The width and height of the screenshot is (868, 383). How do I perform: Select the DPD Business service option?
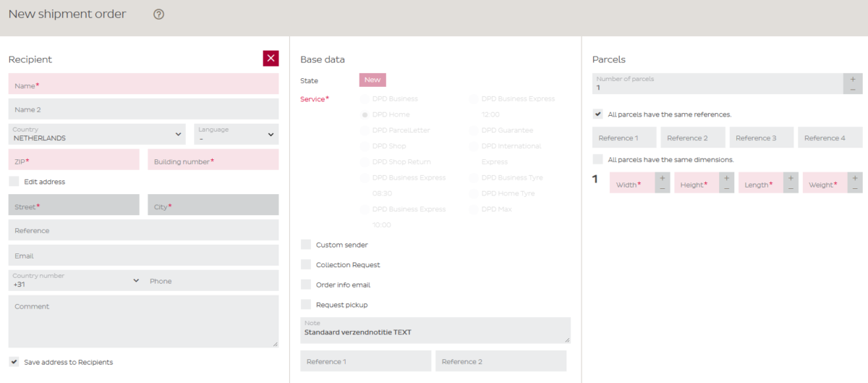point(365,98)
